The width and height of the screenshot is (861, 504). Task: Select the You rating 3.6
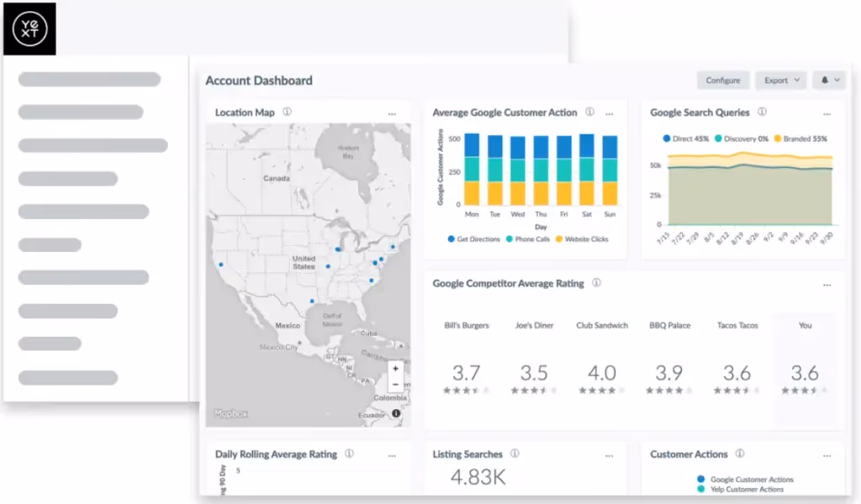(x=805, y=373)
